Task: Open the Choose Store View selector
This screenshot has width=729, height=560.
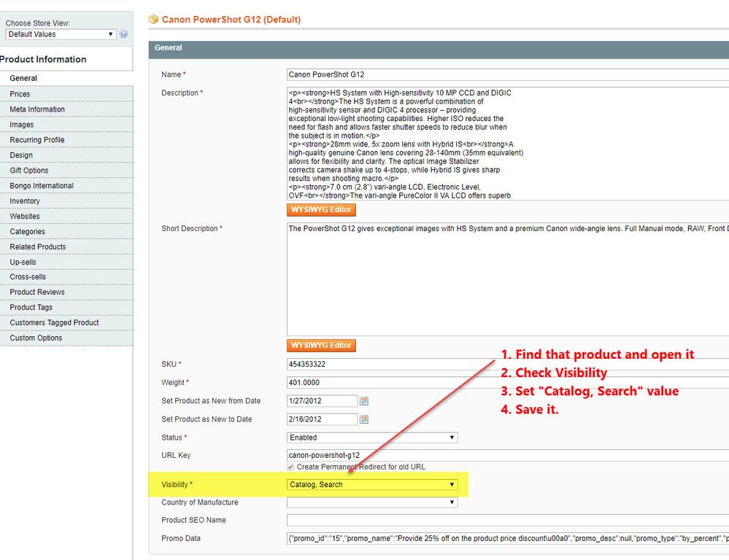Action: click(61, 34)
